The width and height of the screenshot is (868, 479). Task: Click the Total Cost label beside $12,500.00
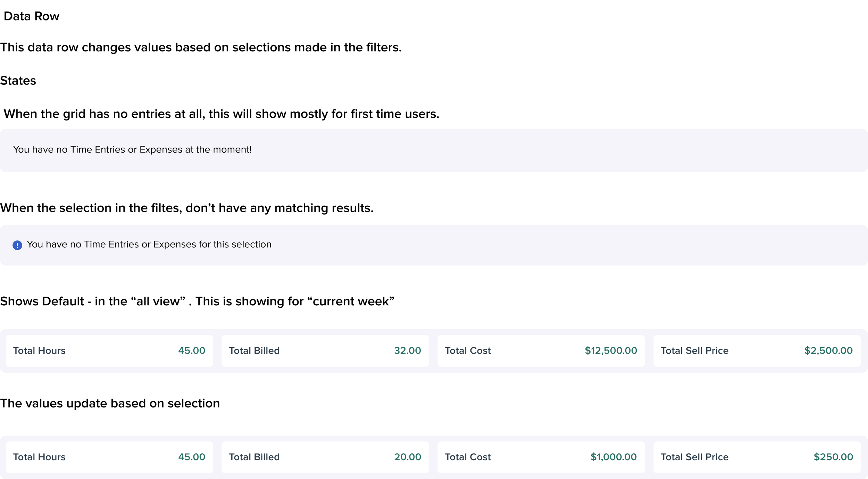pos(468,351)
